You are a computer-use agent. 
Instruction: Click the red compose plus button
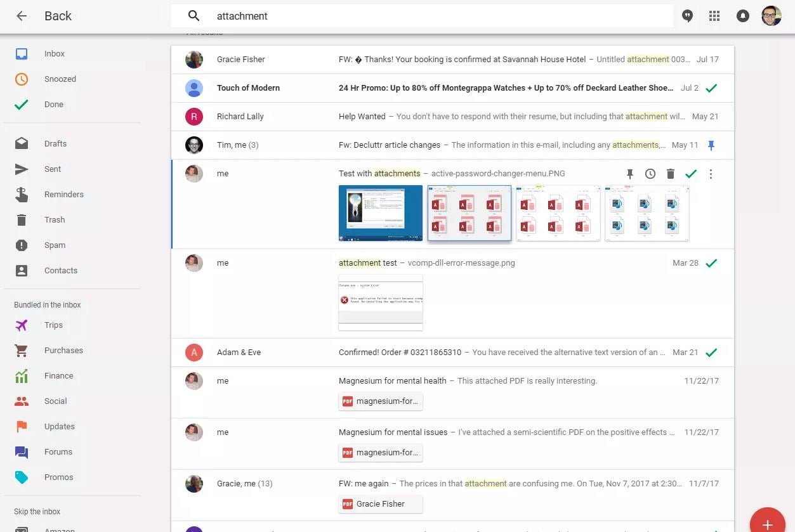click(x=767, y=524)
